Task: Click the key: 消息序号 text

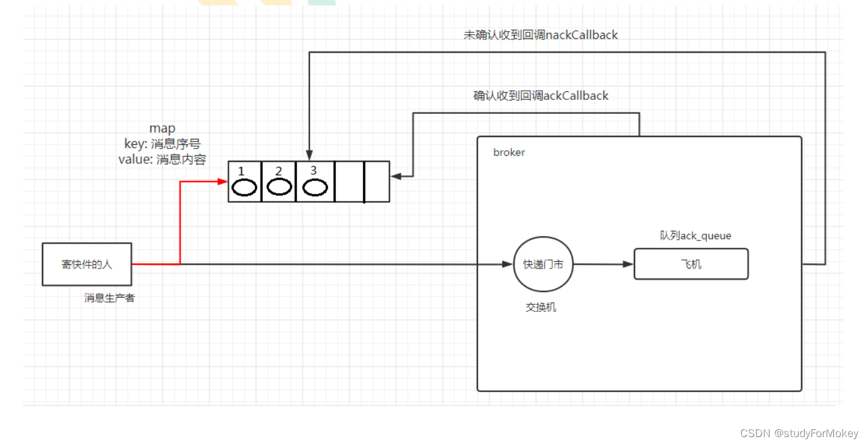Action: coord(162,144)
